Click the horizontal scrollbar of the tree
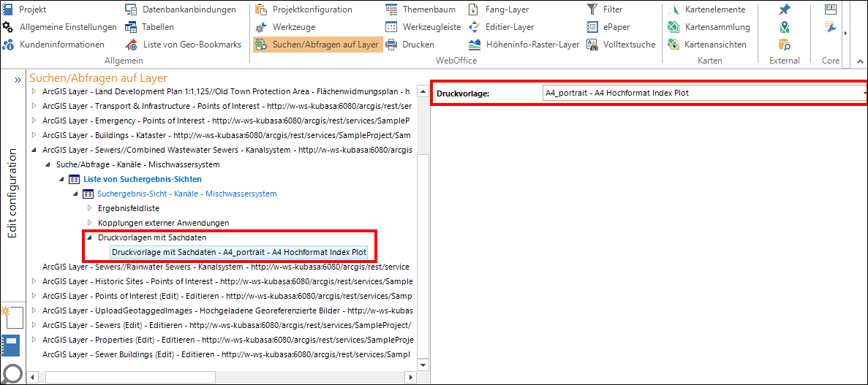Image resolution: width=868 pixels, height=385 pixels. (132, 377)
